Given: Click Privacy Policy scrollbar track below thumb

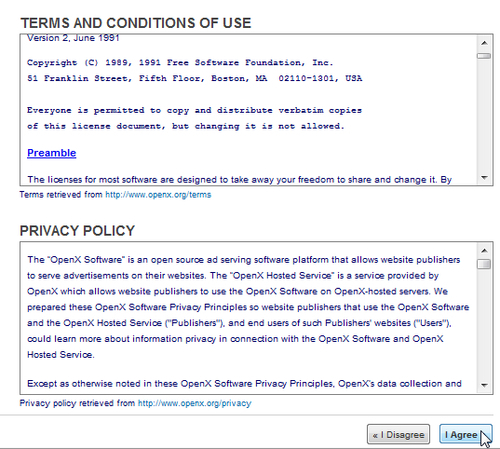Looking at the screenshot, I should 484,323.
